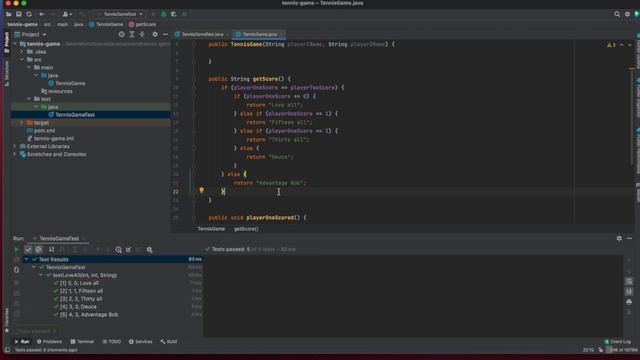Open Event Log in status bar
The image size is (640, 360).
[618, 342]
